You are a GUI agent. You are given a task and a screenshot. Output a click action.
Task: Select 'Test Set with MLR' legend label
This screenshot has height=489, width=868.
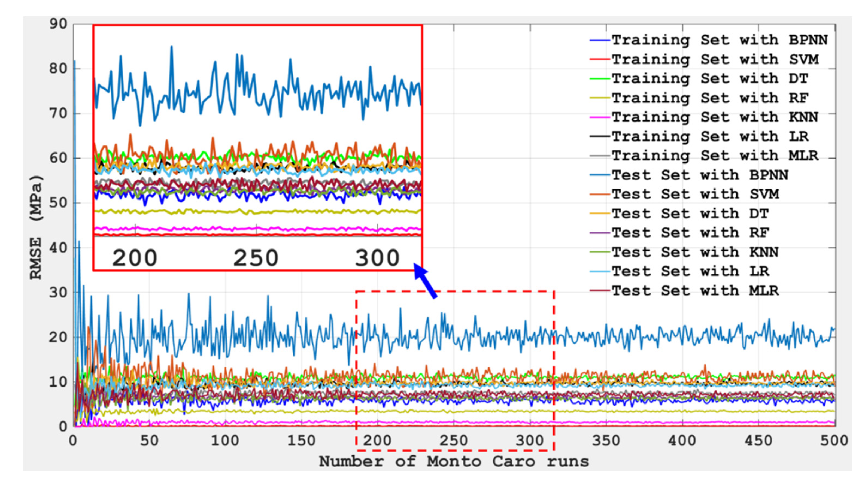click(x=695, y=290)
